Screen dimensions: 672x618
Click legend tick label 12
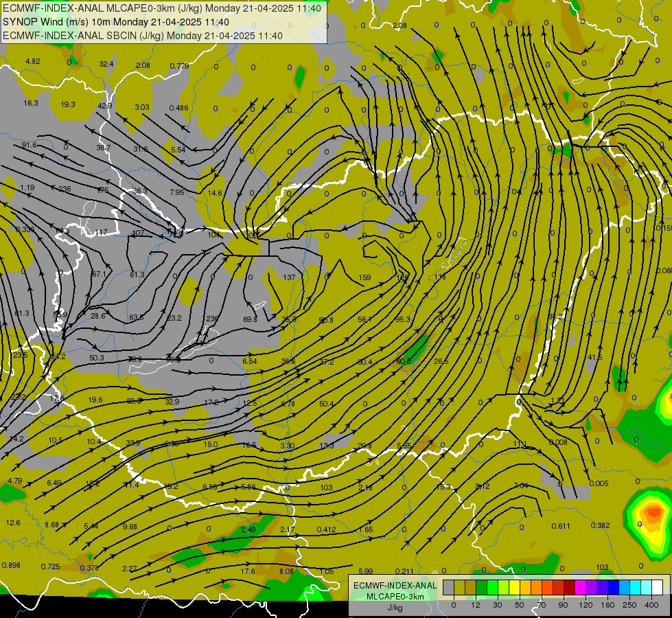476,605
